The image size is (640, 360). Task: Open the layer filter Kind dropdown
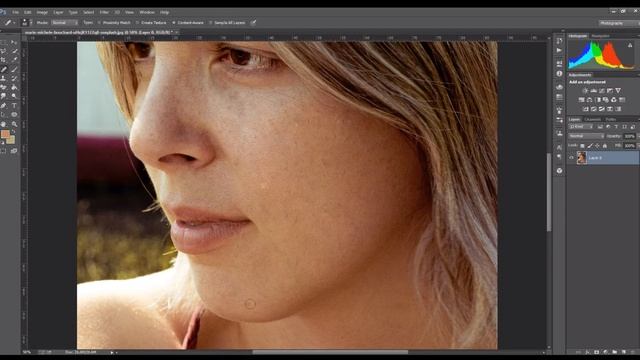pyautogui.click(x=580, y=127)
